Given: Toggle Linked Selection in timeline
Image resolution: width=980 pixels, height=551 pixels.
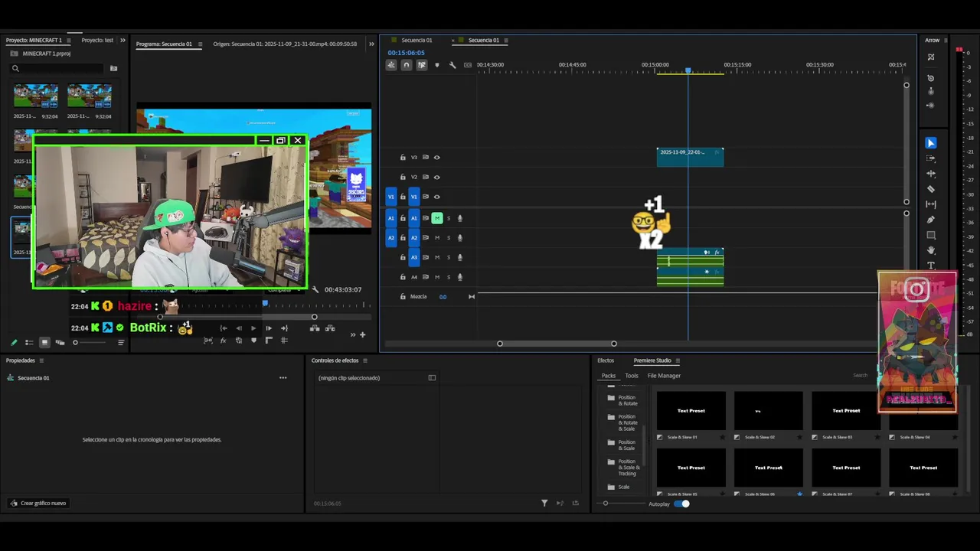Looking at the screenshot, I should coord(422,65).
